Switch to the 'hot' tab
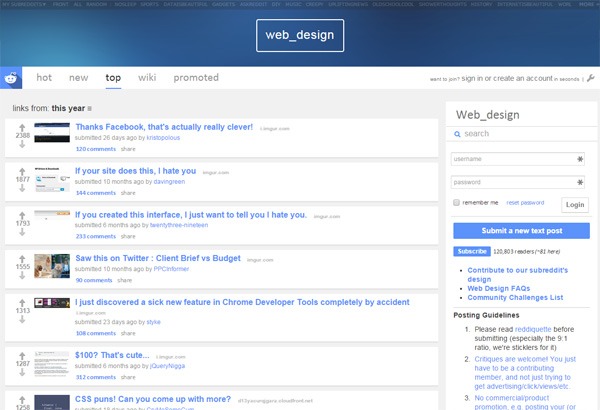 (44, 78)
